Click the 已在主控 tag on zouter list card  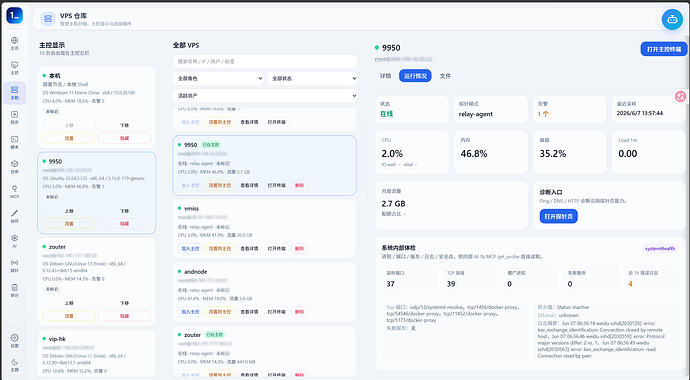click(x=215, y=335)
